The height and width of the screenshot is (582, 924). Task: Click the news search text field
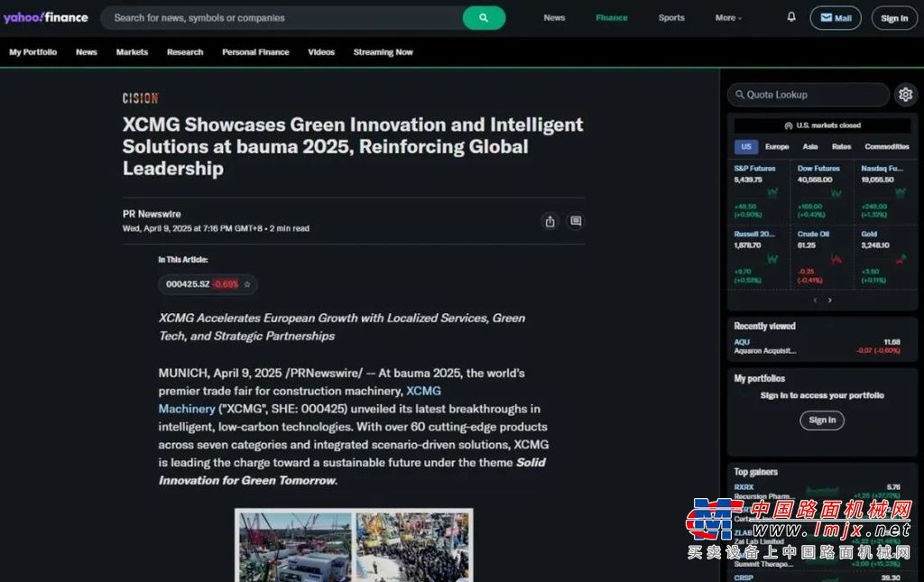click(282, 18)
